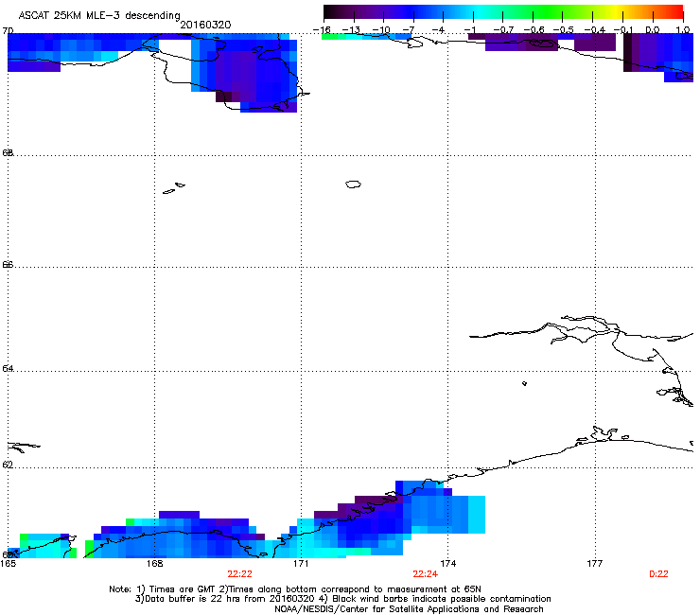
Task: Click the -16 color scale label
Action: [x=322, y=30]
